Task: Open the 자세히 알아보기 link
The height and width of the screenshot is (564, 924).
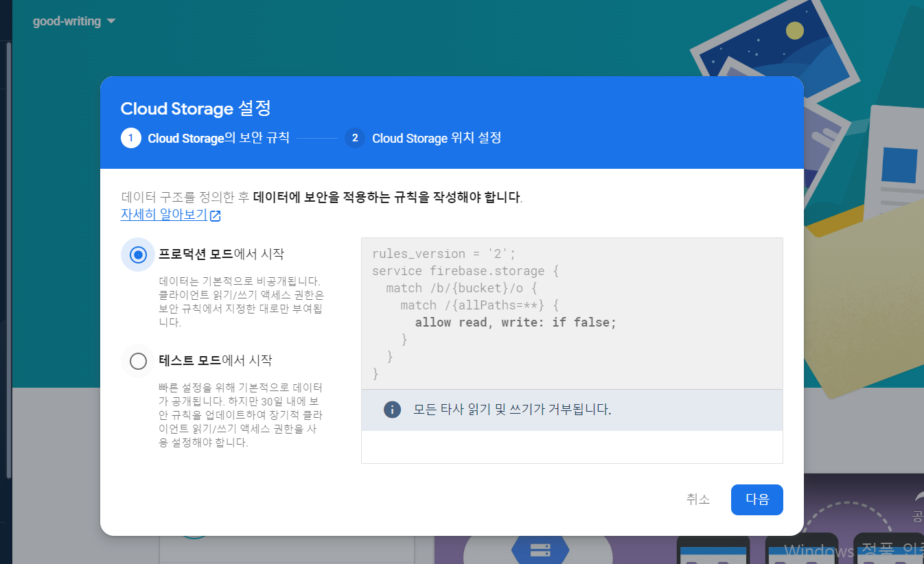Action: [x=164, y=215]
